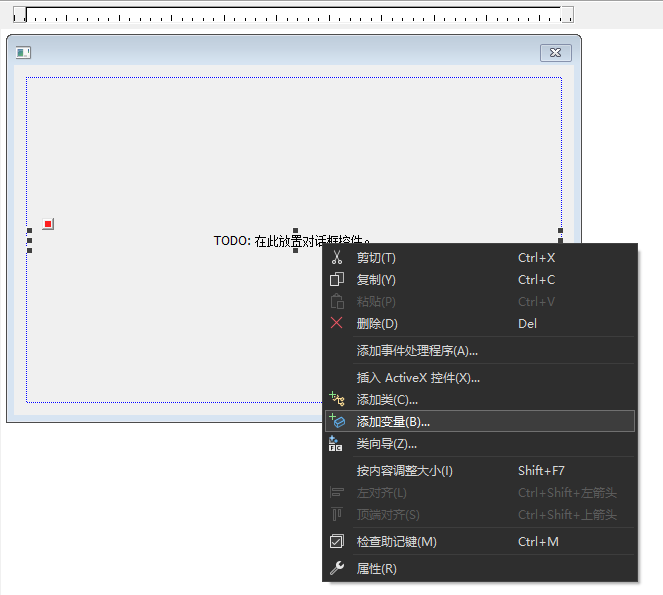Click the dialog system icon in title bar
This screenshot has width=663, height=595.
pos(23,53)
